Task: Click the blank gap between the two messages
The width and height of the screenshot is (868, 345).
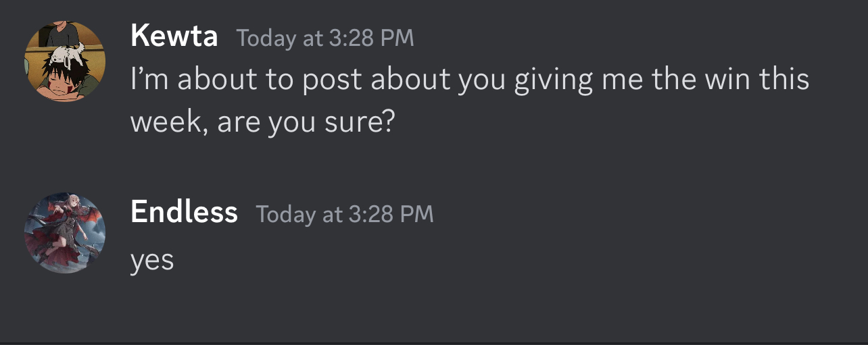Action: point(433,165)
